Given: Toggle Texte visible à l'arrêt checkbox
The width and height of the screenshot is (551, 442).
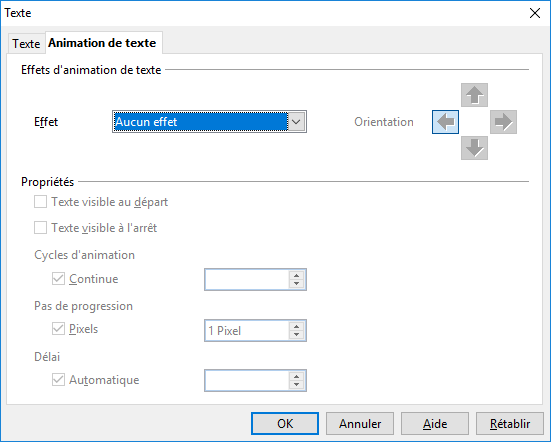Looking at the screenshot, I should (40, 228).
